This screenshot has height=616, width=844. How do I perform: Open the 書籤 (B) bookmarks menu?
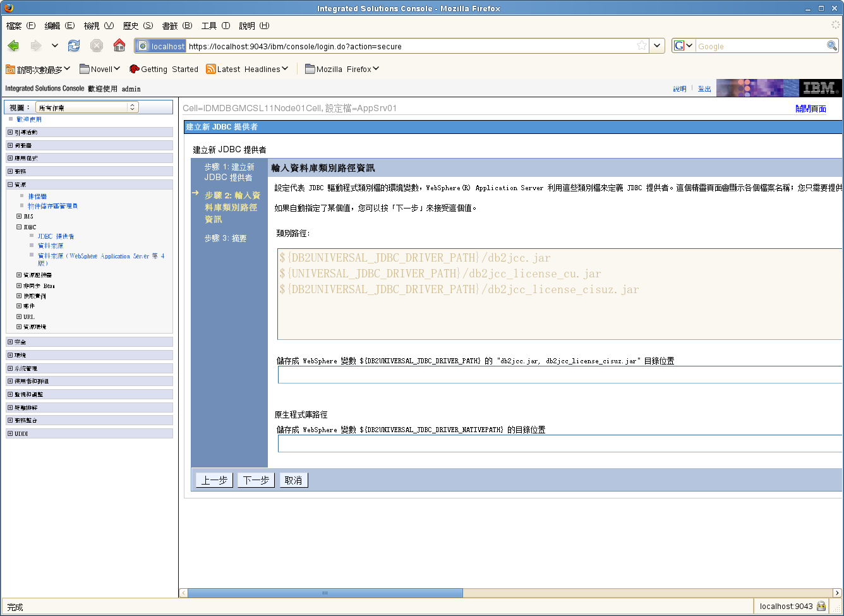177,26
